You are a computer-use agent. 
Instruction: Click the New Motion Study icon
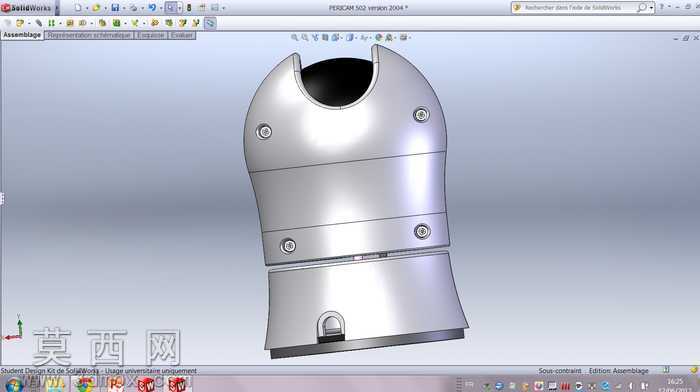click(154, 23)
